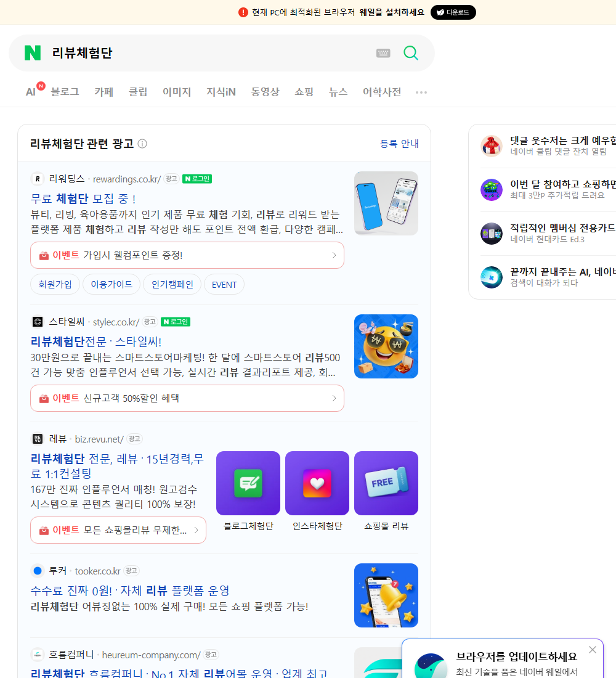Open the biz.revu.net/ URL link

99,439
